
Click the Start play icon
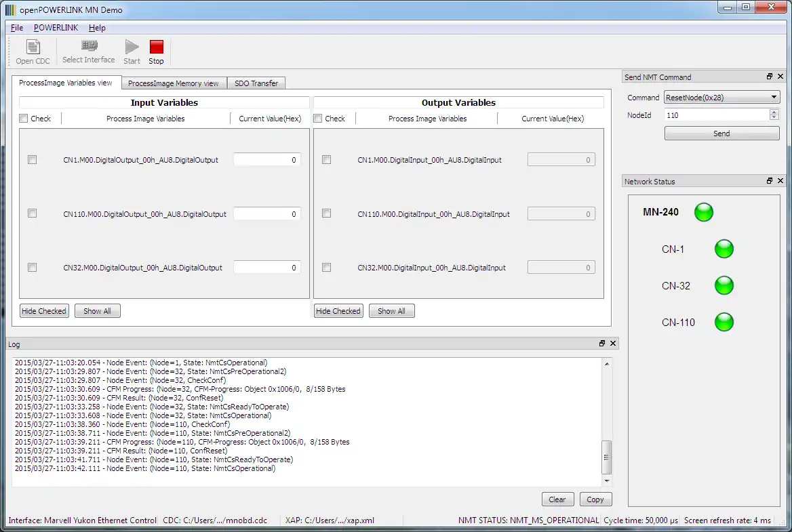click(132, 47)
